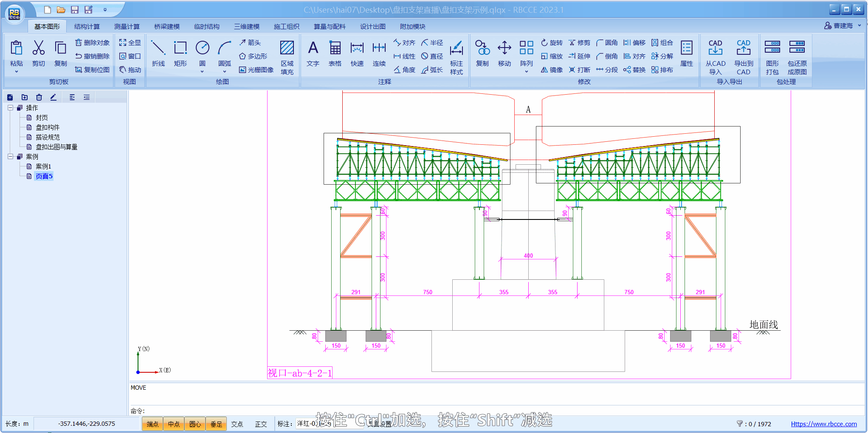Open the 三维建模 ribbon tab
The width and height of the screenshot is (868, 433).
pos(247,26)
